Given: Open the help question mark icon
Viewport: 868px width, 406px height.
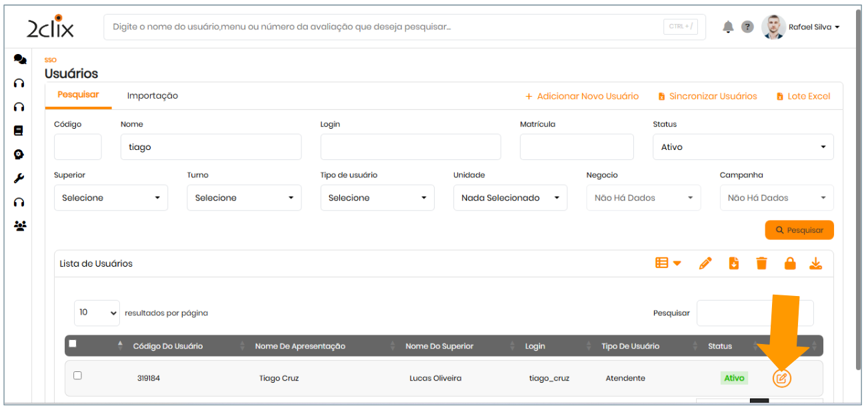Looking at the screenshot, I should (x=747, y=27).
